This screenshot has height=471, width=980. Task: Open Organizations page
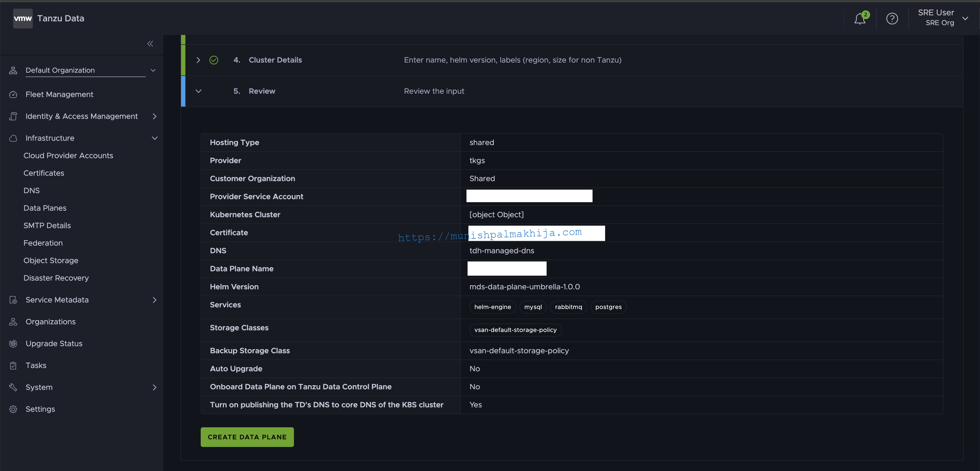(x=51, y=322)
